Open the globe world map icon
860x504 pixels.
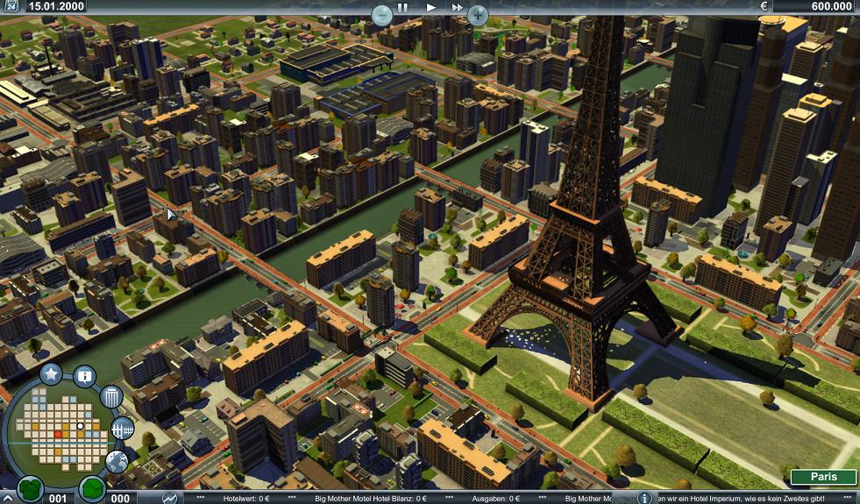(x=117, y=461)
